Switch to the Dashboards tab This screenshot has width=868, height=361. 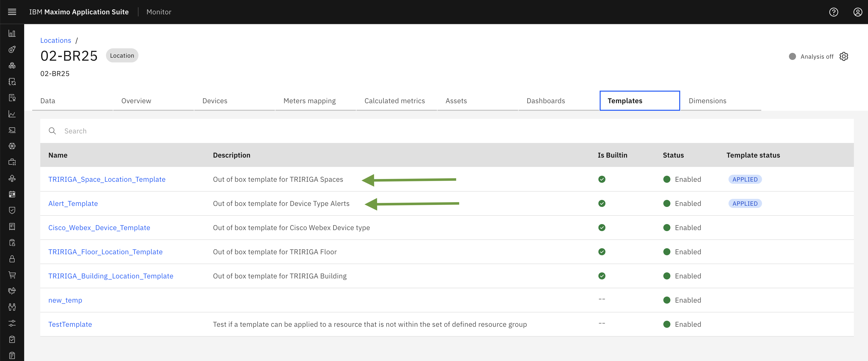(559, 101)
